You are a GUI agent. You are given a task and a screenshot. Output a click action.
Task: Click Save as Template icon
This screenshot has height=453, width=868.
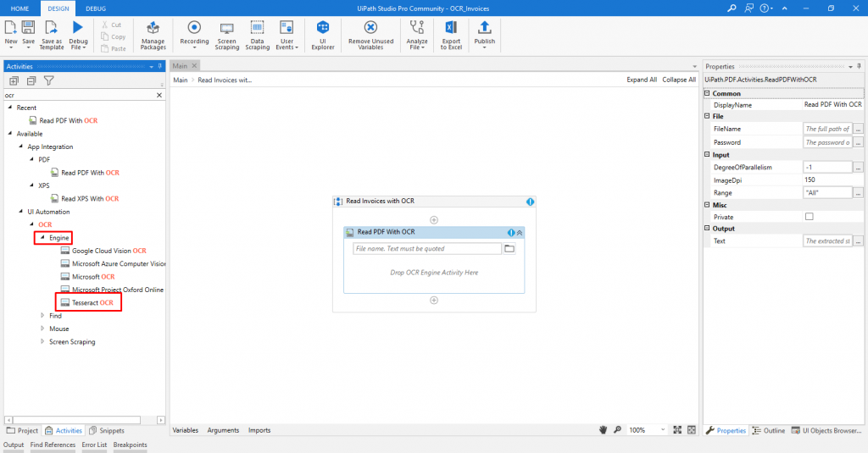click(52, 28)
